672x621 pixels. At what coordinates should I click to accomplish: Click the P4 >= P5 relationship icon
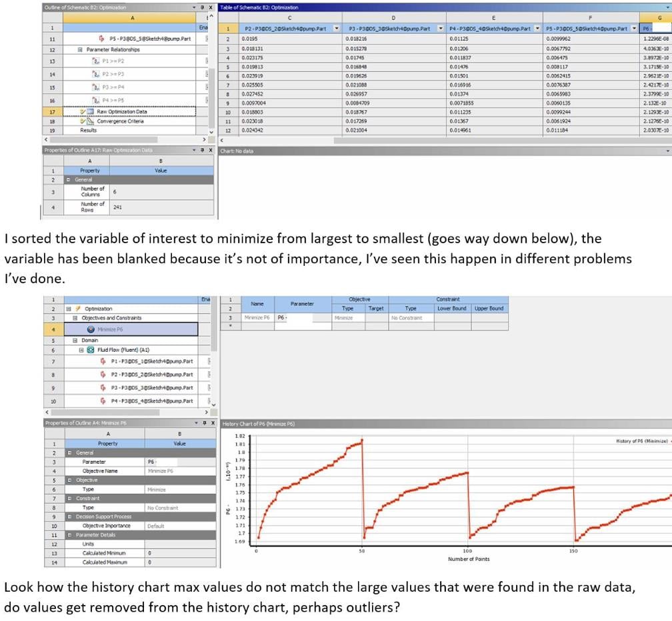(97, 100)
